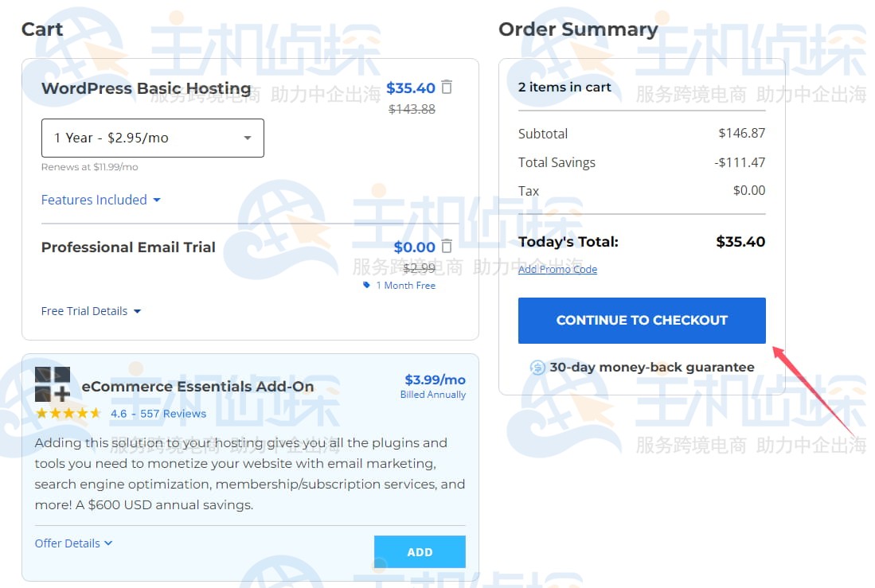875x588 pixels.
Task: Expand Free Trial Details
Action: pyautogui.click(x=91, y=310)
